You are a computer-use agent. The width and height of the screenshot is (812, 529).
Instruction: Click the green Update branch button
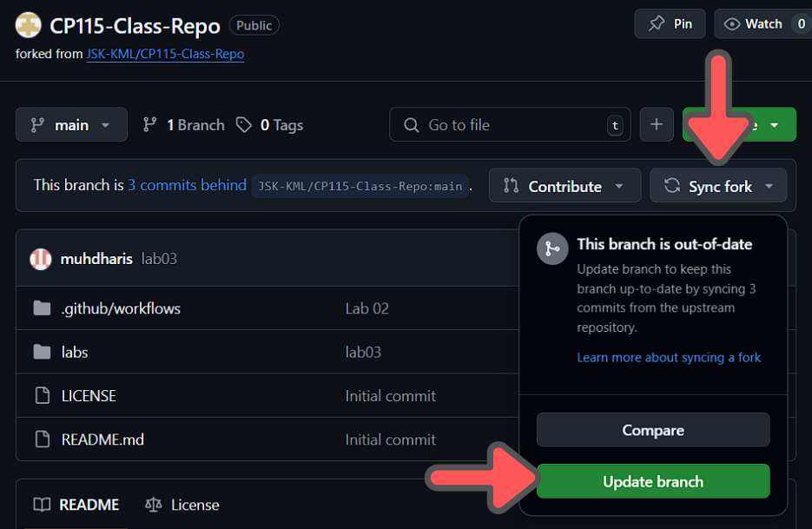653,481
